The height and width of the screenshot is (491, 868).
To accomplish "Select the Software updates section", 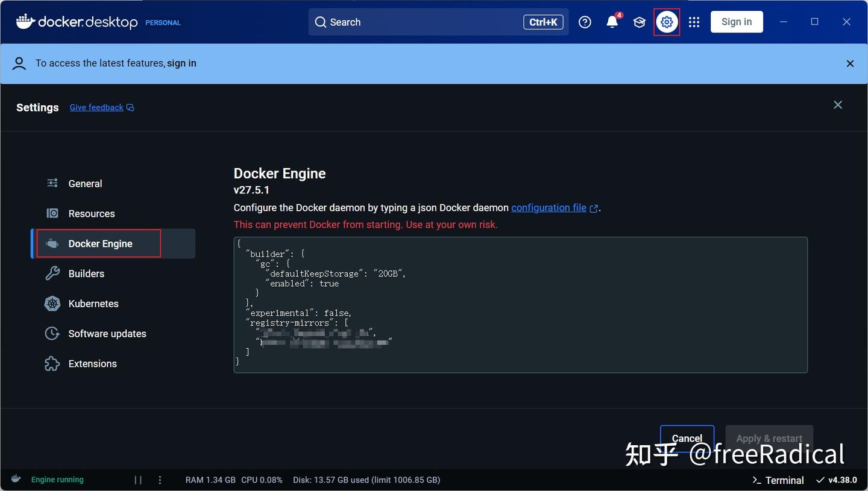I will 106,333.
